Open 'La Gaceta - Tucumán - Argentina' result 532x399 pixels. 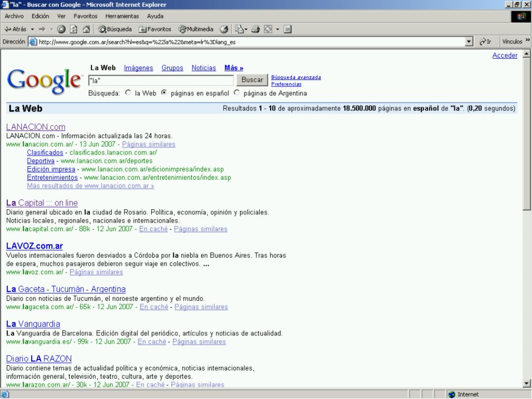coord(66,289)
